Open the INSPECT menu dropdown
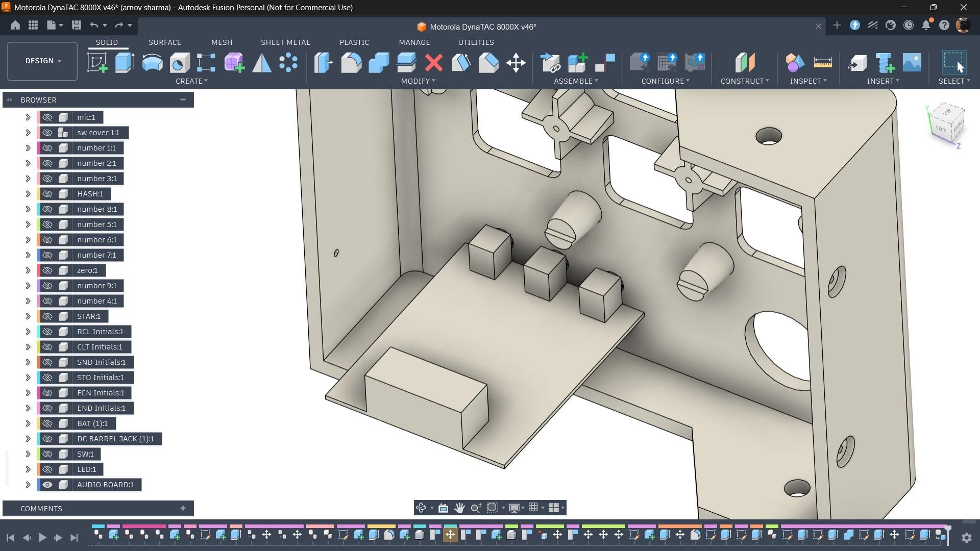 (808, 81)
